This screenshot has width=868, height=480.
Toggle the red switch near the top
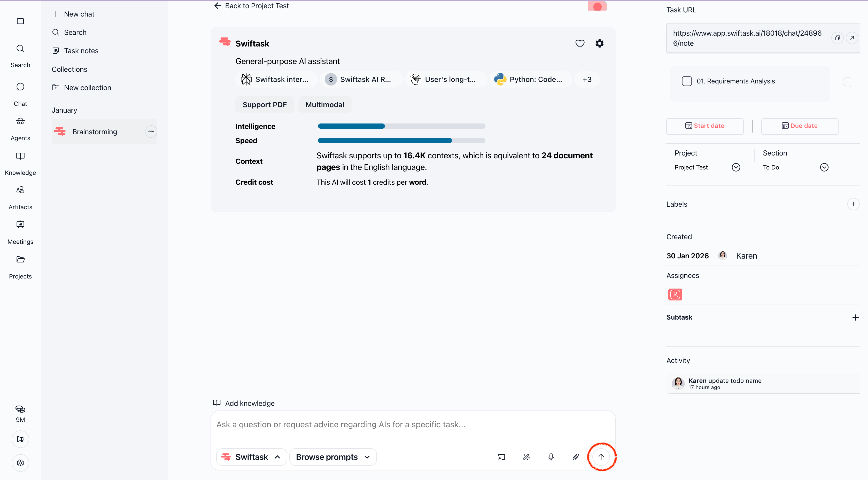(x=598, y=6)
